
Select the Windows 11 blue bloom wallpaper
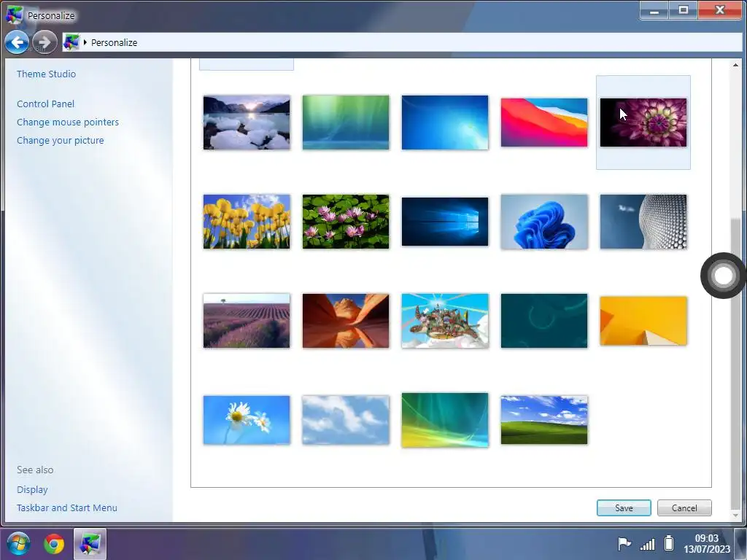pos(544,222)
